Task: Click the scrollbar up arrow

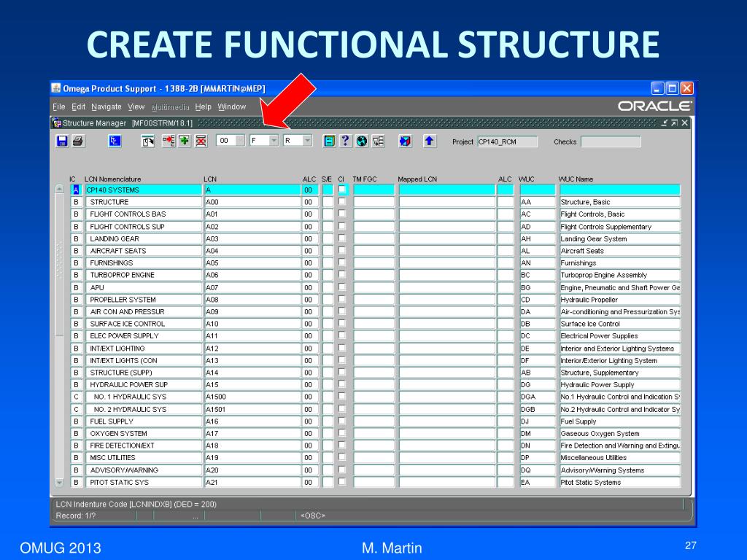Action: click(60, 189)
